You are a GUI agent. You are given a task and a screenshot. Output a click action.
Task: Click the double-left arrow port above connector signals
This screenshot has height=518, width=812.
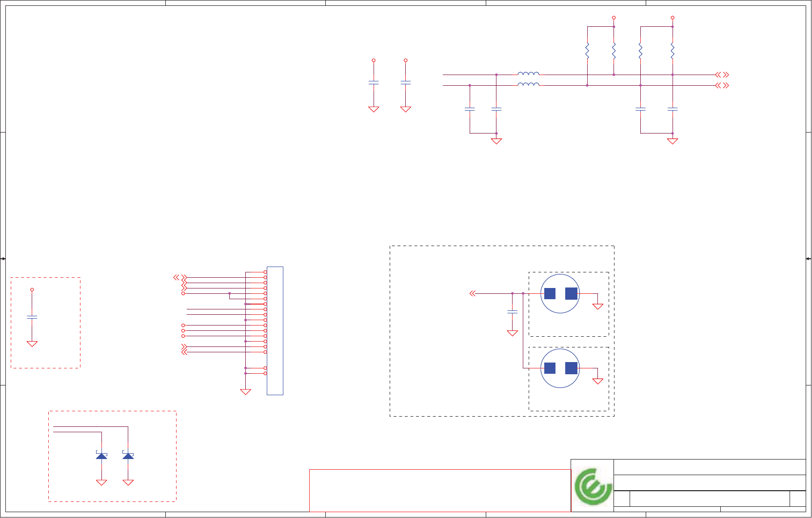pos(176,277)
